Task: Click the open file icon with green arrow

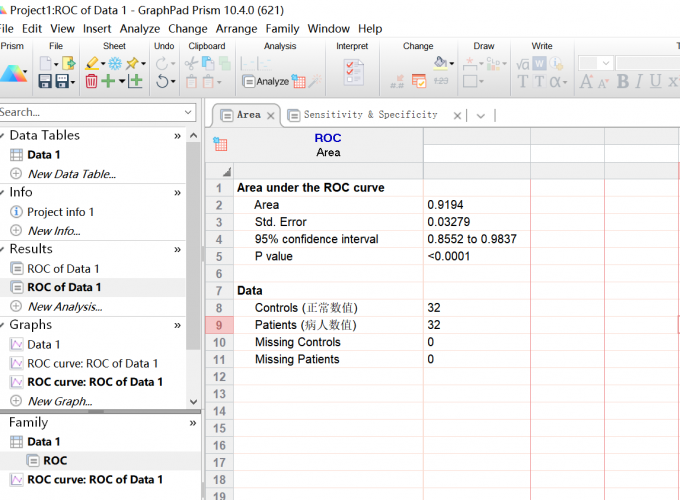Action: coord(69,63)
